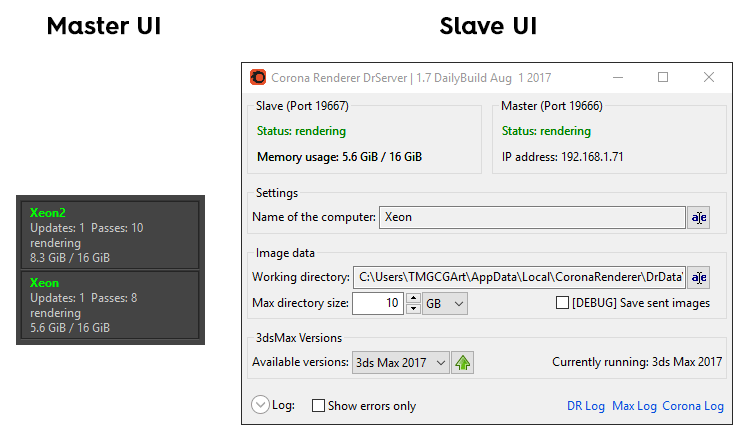The height and width of the screenshot is (440, 750).
Task: Open the DR Log link
Action: click(585, 406)
